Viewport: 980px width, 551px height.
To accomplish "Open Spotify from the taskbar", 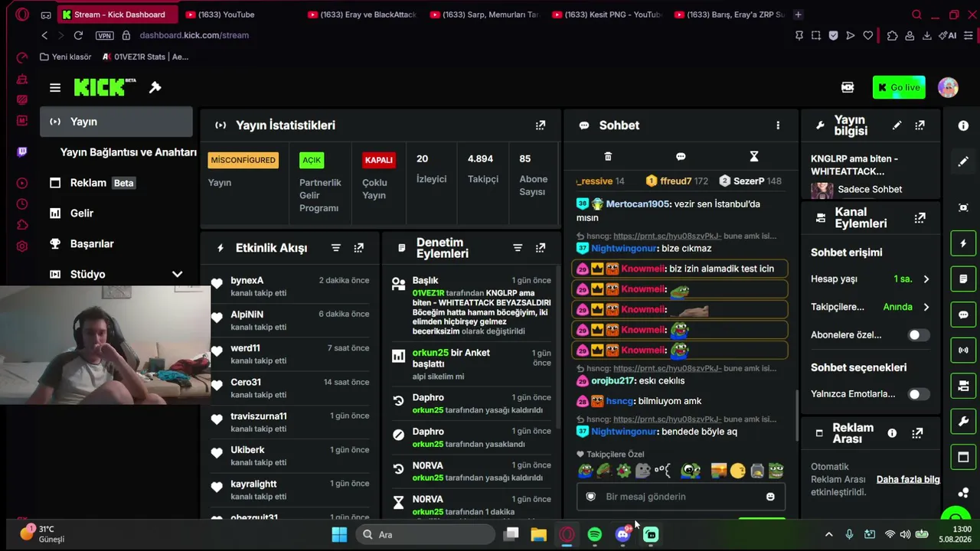I will [595, 535].
